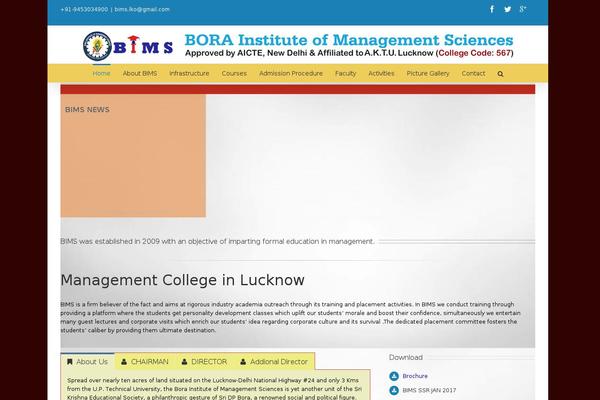Open the Contact menu item
Image resolution: width=600 pixels, height=400 pixels.
(x=473, y=73)
